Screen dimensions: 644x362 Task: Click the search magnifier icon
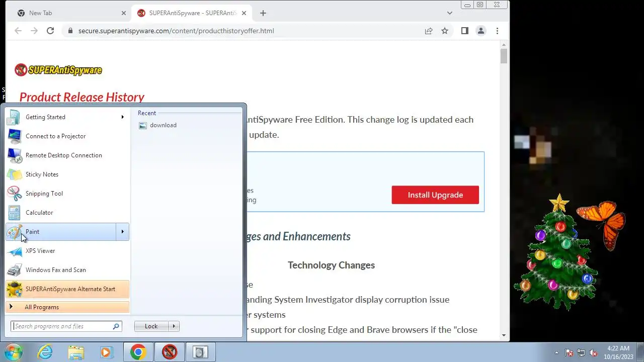[116, 326]
